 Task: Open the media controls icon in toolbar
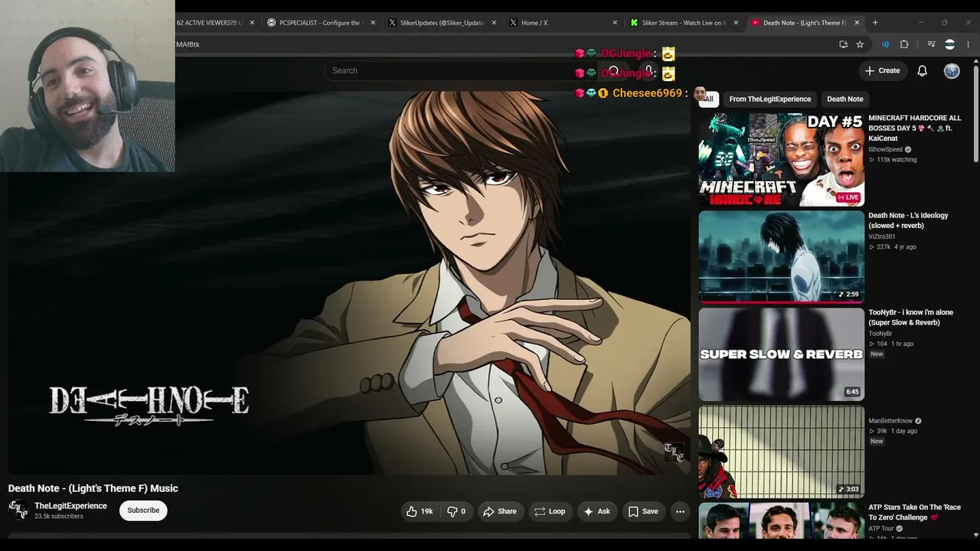[x=931, y=44]
